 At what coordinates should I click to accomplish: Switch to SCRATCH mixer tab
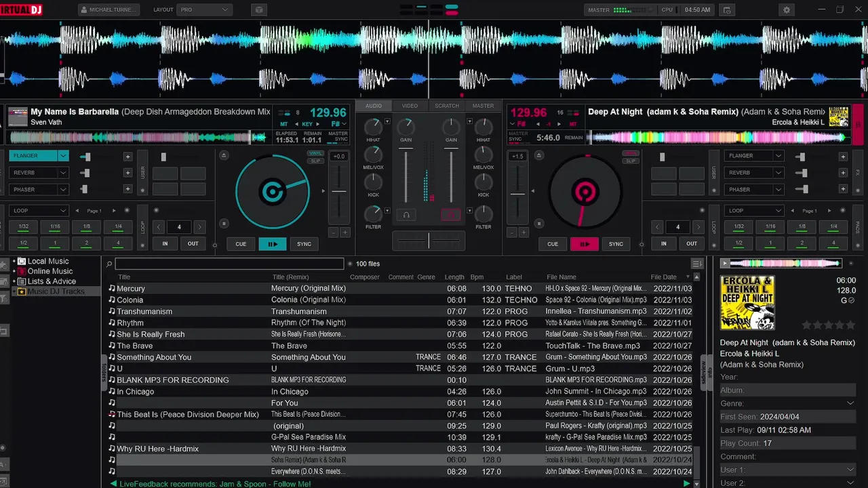[x=447, y=106]
